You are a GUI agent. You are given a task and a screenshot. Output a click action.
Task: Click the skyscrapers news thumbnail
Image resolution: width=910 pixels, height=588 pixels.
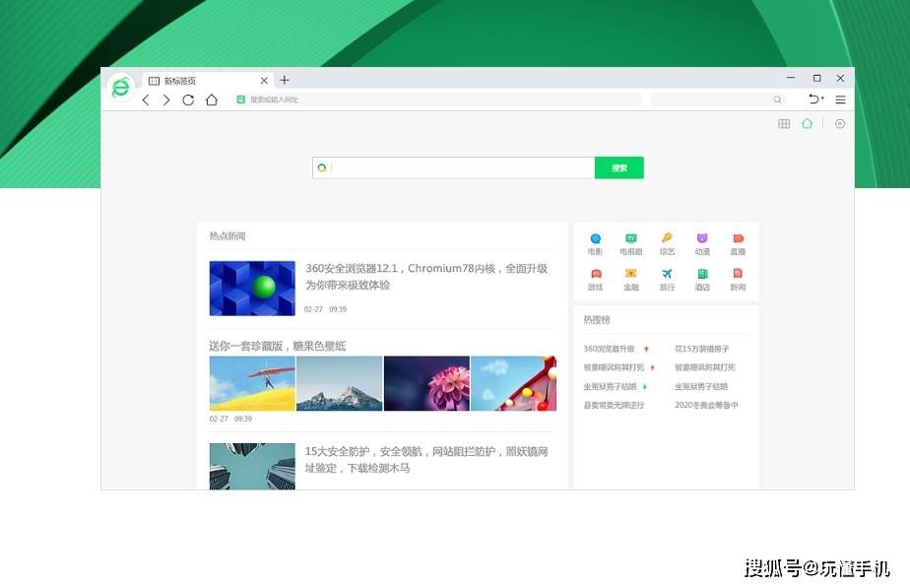[252, 467]
